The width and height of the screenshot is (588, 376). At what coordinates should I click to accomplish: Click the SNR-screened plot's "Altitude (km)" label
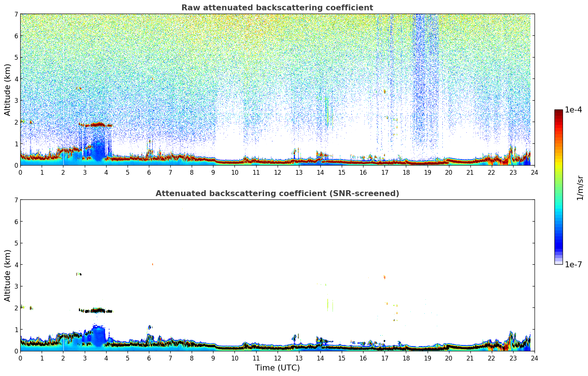coord(8,275)
